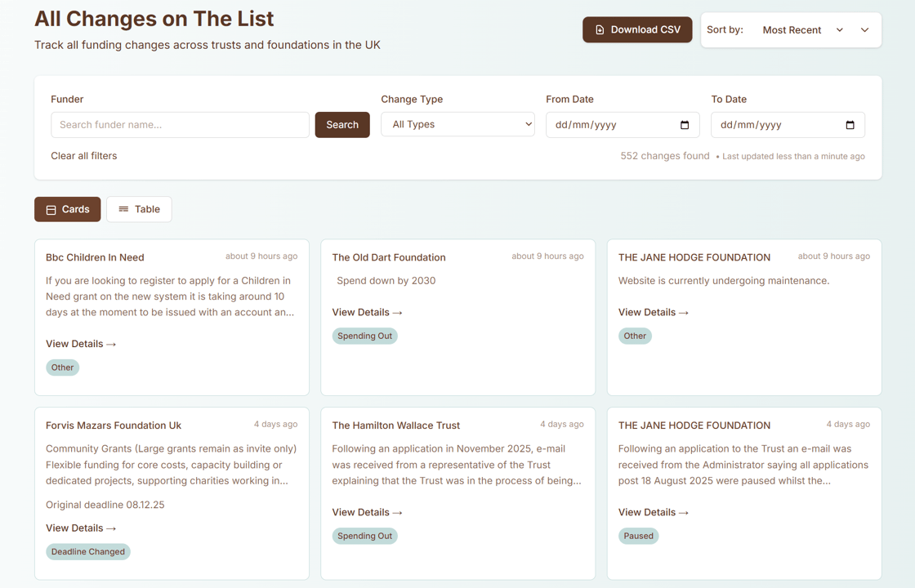
Task: Click the Forvis Mazars Foundation Uk title
Action: tap(114, 425)
